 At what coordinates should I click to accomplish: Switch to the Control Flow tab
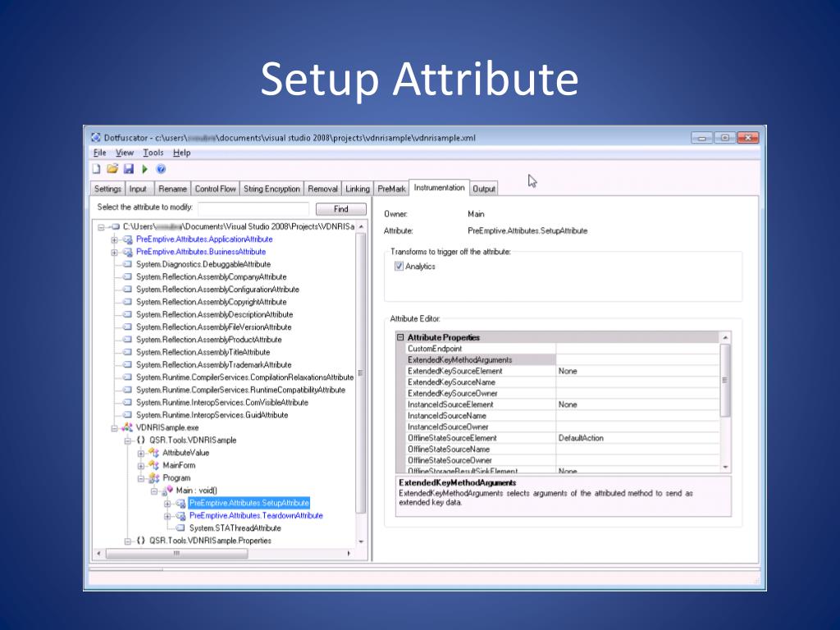(x=215, y=189)
